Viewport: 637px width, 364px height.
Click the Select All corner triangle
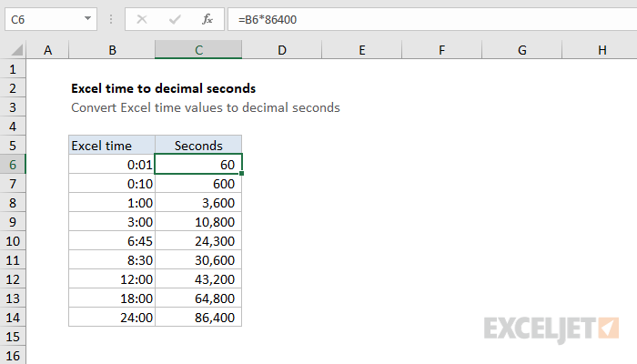pyautogui.click(x=16, y=50)
